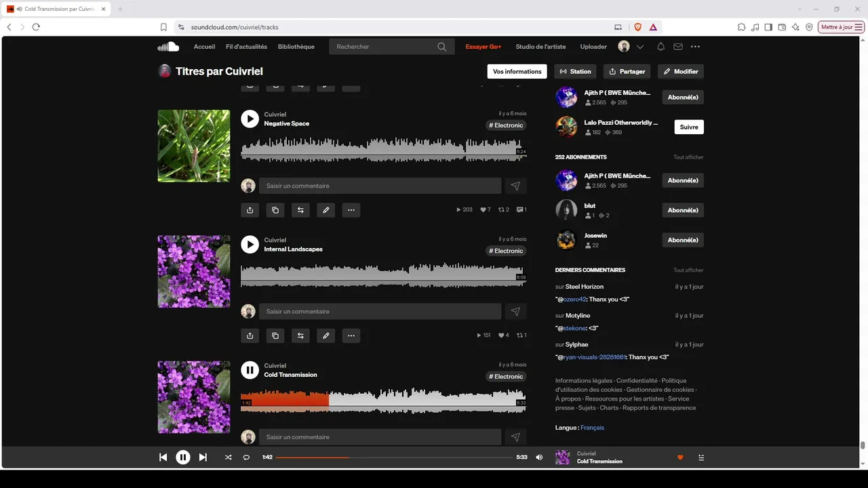Click the Mettre à jour browser button
The width and height of the screenshot is (868, 488).
841,27
